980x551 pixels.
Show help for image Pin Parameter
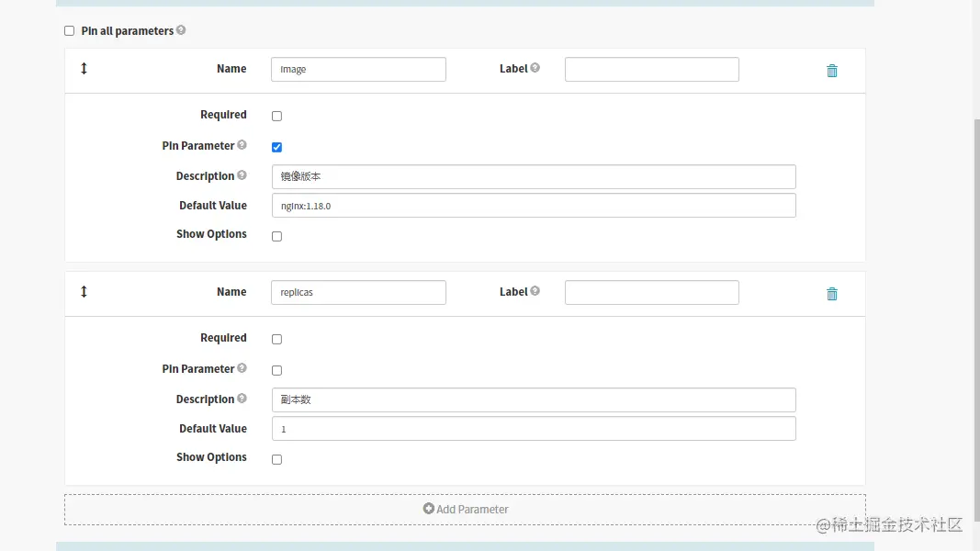pos(242,144)
